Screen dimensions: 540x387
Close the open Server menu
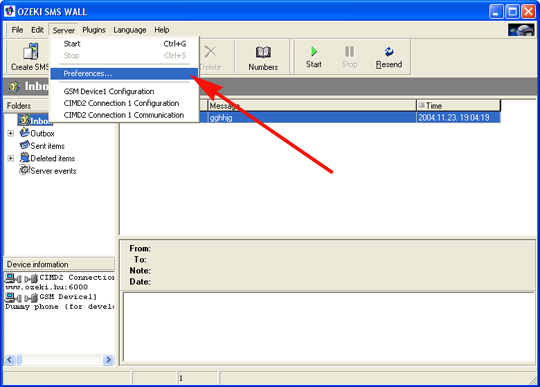point(64,30)
